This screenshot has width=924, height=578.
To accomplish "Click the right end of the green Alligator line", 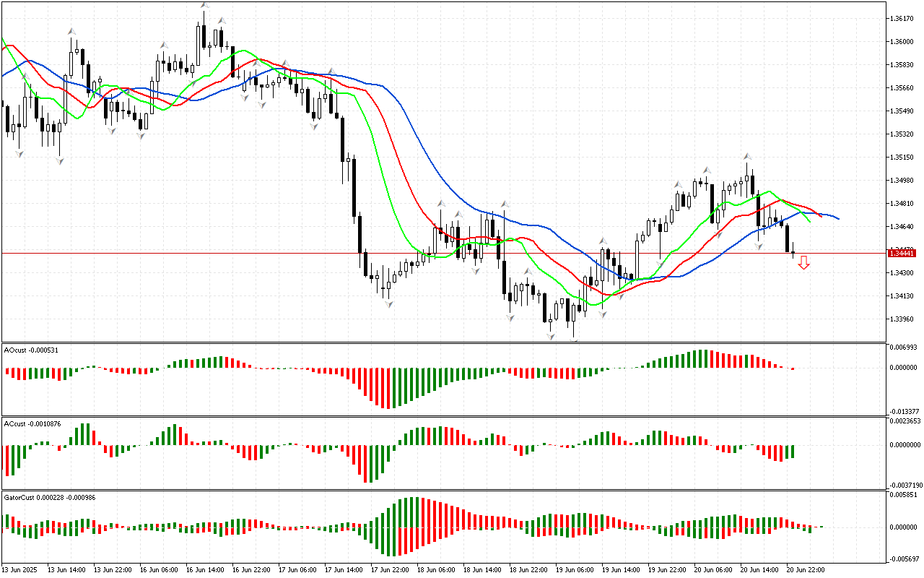I will [x=809, y=221].
